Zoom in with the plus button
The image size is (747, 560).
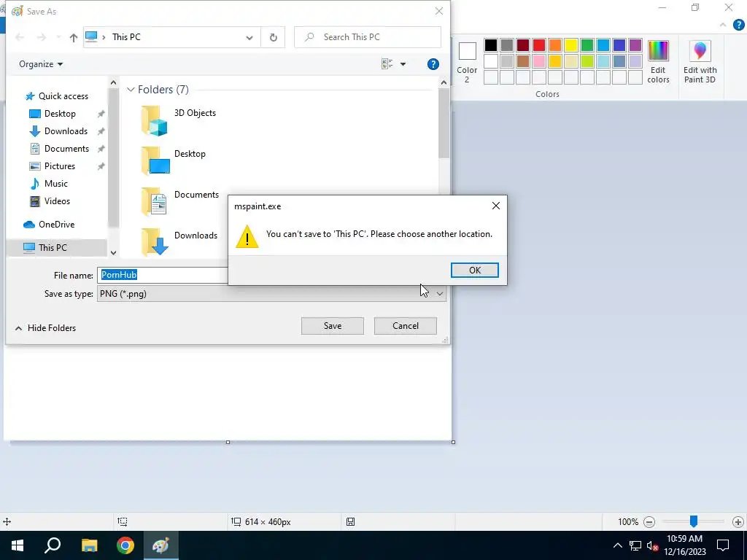738,522
